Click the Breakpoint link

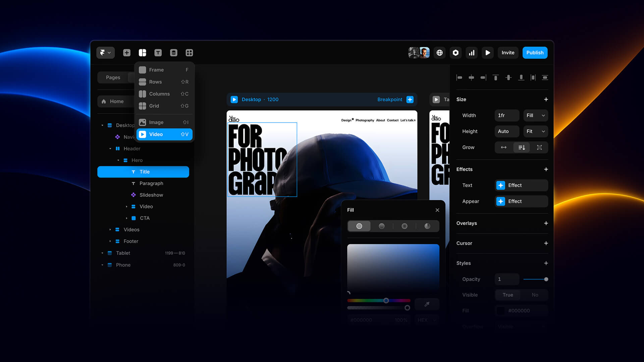click(x=390, y=100)
